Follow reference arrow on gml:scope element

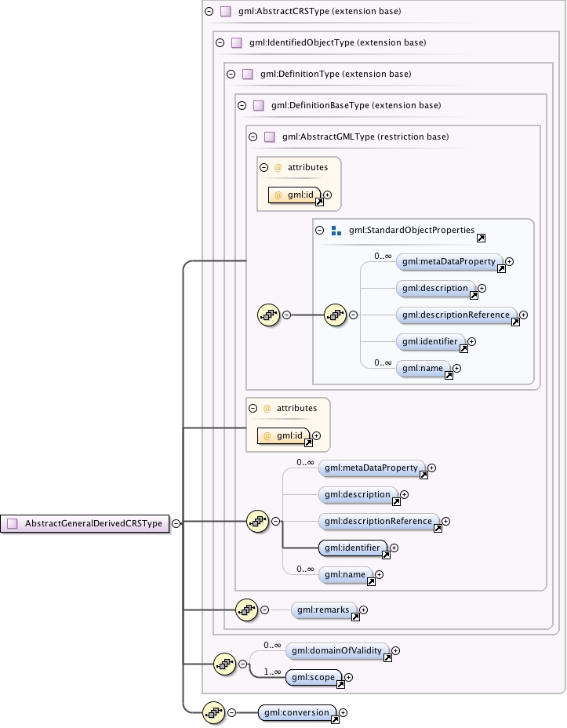tap(340, 684)
